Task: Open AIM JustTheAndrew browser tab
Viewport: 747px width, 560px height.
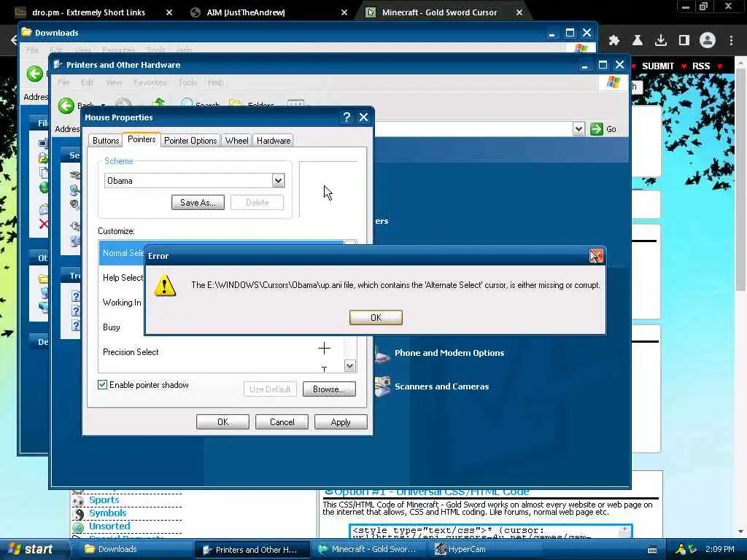Action: [268, 12]
